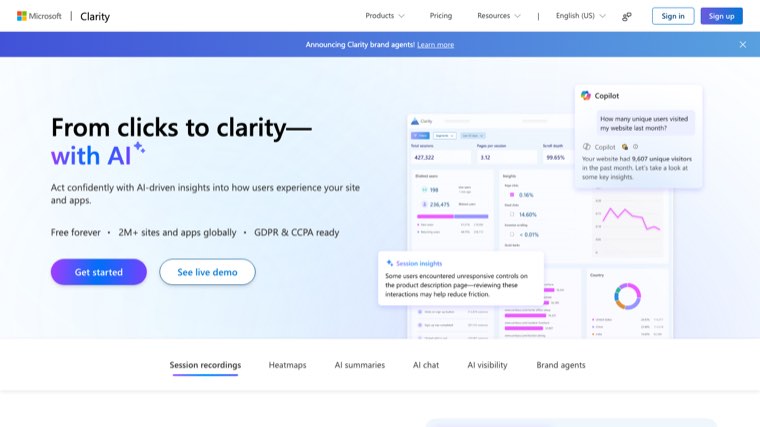Click the 'From clicks to clarity' headline
The height and width of the screenshot is (427, 760).
coord(181,128)
